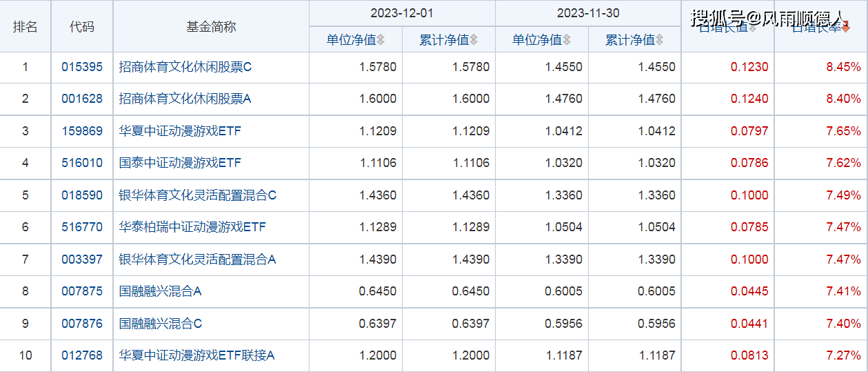Sort by 2023-12-01 累计净值 arrow icon
Screen dimensions: 868x372
474,40
